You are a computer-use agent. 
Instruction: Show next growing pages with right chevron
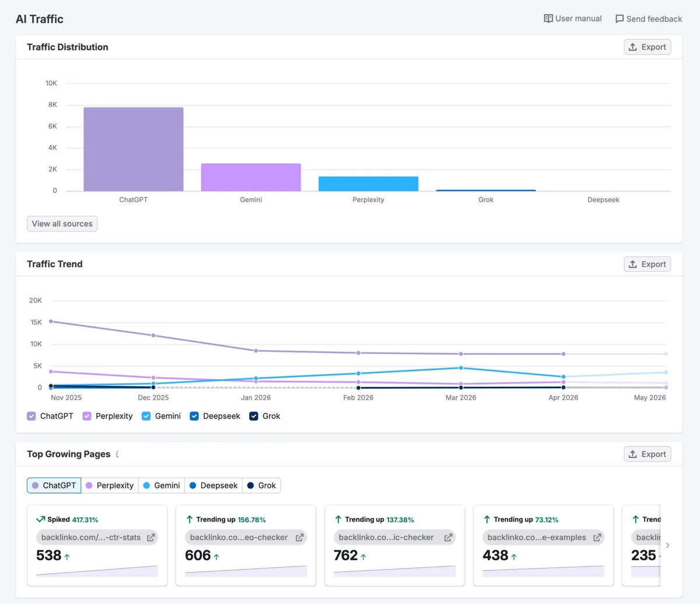[668, 546]
